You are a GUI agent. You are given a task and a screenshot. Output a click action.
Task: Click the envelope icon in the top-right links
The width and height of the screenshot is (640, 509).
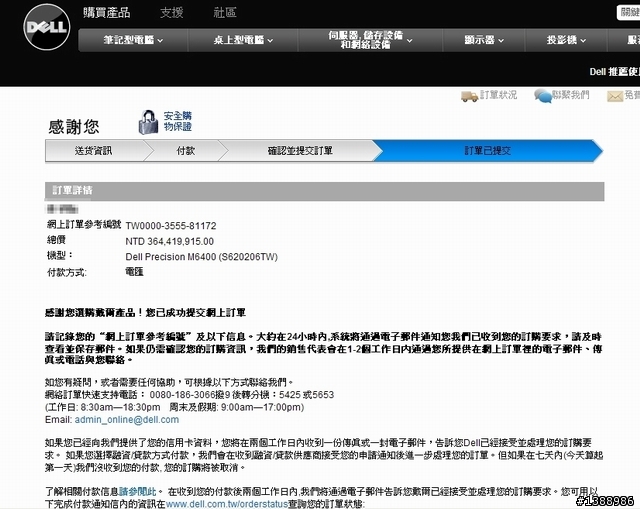coord(615,96)
